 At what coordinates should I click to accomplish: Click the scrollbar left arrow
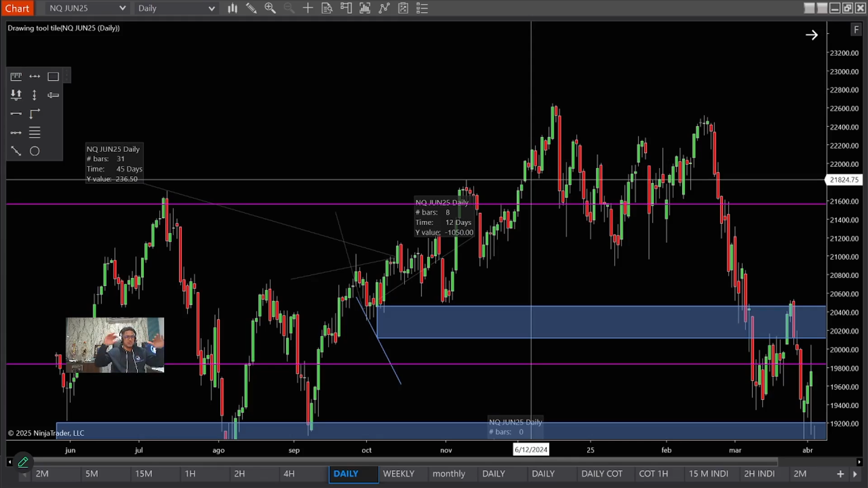(x=9, y=462)
